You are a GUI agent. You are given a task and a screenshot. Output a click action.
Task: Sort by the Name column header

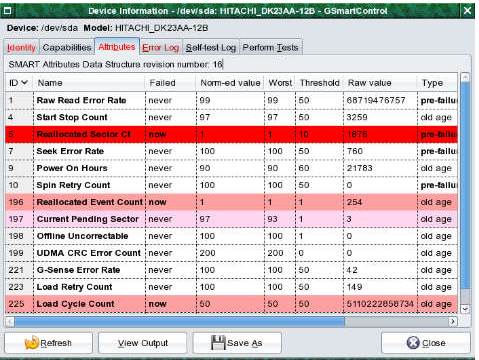[89, 83]
